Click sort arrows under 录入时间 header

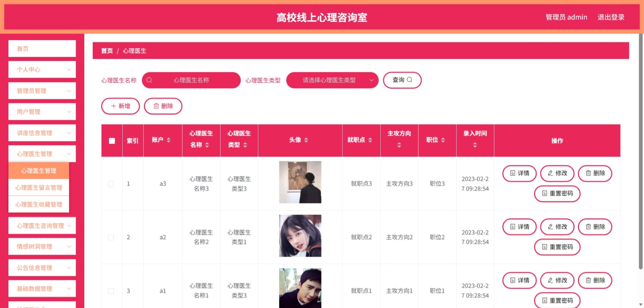[475, 145]
